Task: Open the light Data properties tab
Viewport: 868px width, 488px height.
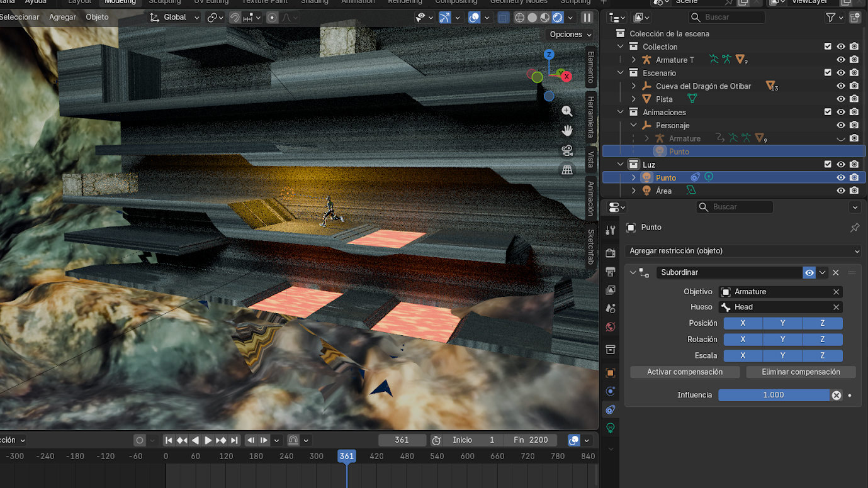Action: point(610,428)
